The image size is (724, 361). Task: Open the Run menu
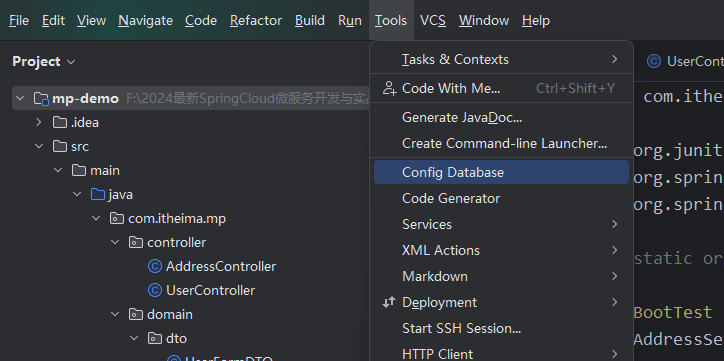[350, 21]
